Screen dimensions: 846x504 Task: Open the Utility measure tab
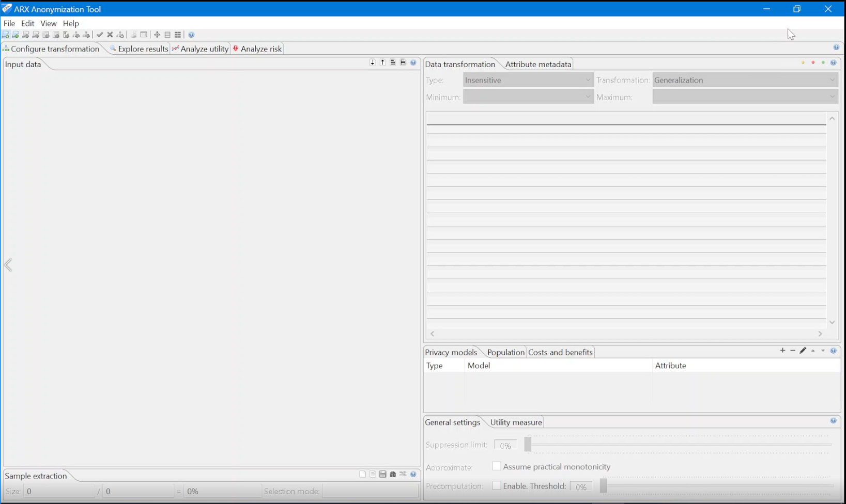pyautogui.click(x=516, y=422)
